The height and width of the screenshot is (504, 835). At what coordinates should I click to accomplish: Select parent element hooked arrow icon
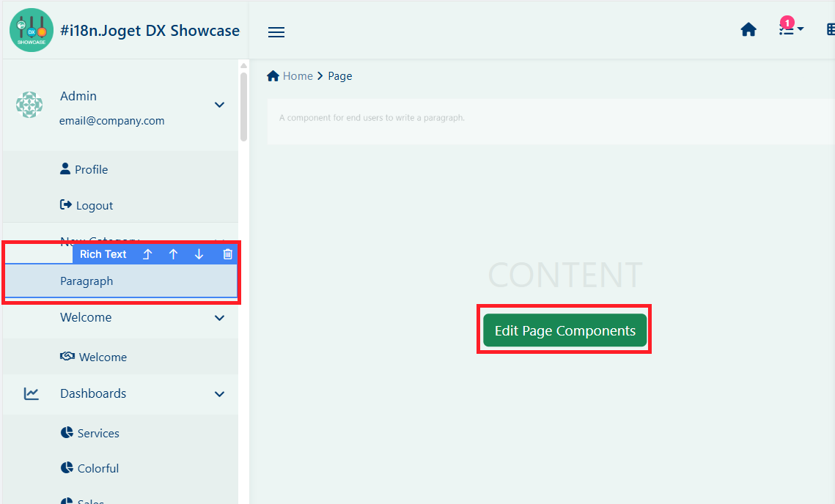pos(147,254)
